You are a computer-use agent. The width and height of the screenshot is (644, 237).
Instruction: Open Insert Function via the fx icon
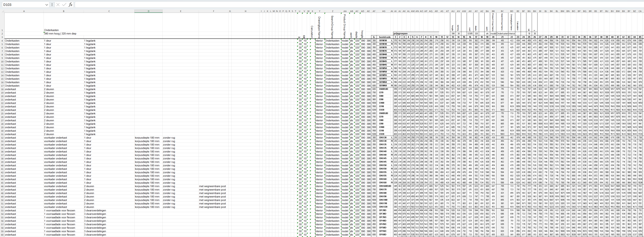tap(70, 5)
